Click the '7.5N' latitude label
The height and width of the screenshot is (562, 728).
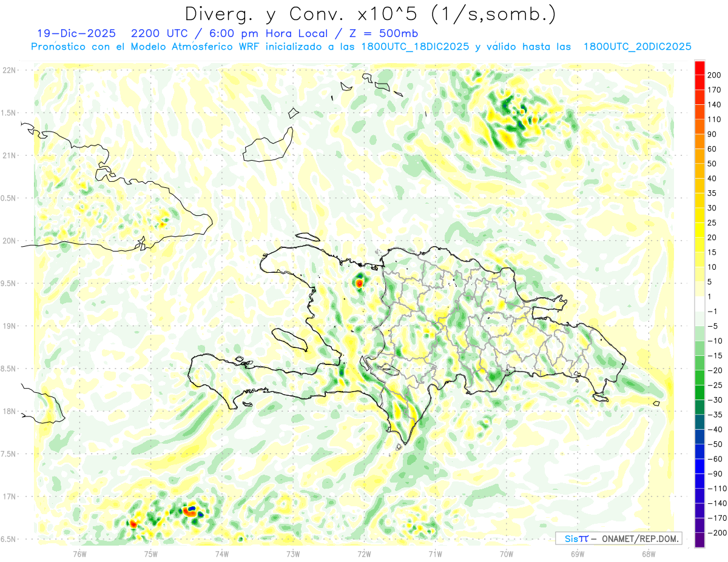tap(8, 454)
